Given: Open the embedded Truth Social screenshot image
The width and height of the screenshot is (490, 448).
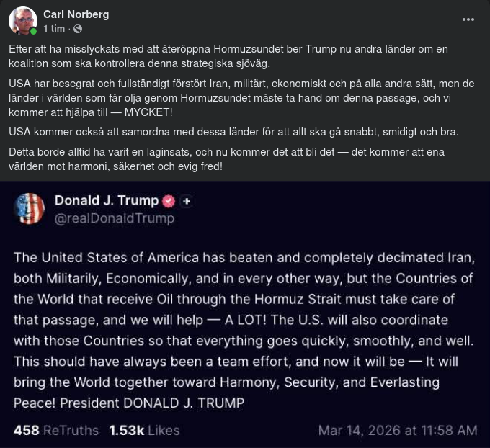Looking at the screenshot, I should point(245,324).
